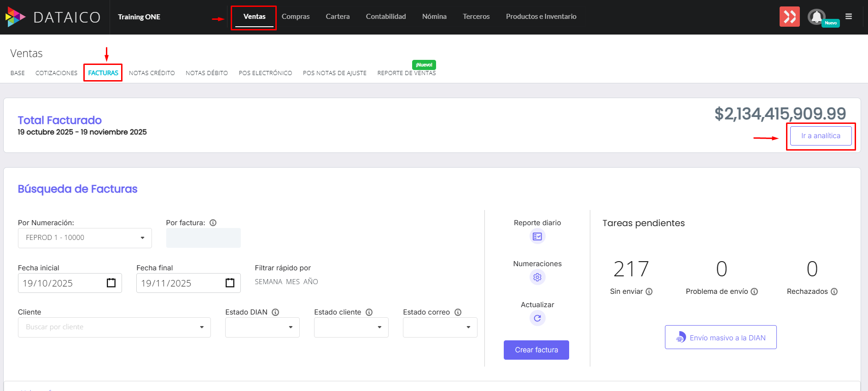Expand the Buscar por cliente dropdown
This screenshot has height=391, width=868.
114,327
